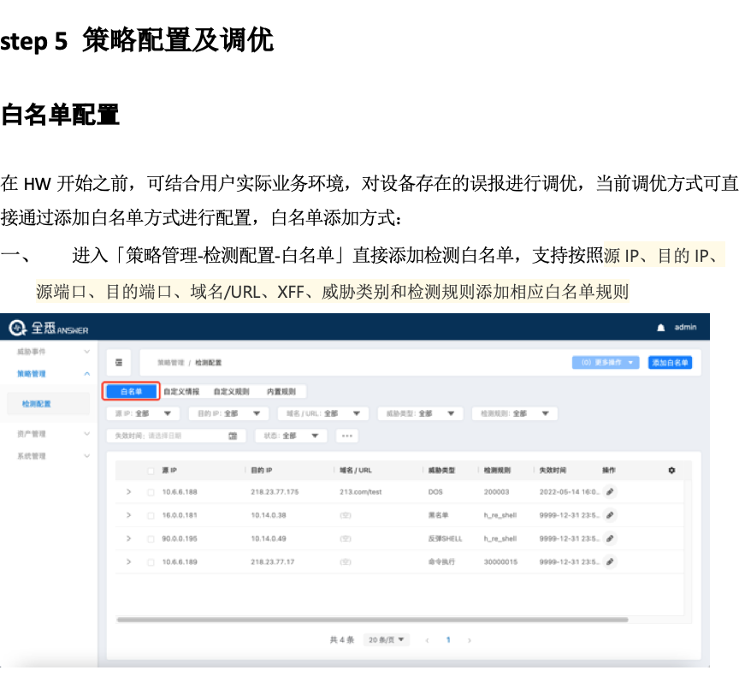Expand the 16.0.0.181 row details

click(128, 515)
